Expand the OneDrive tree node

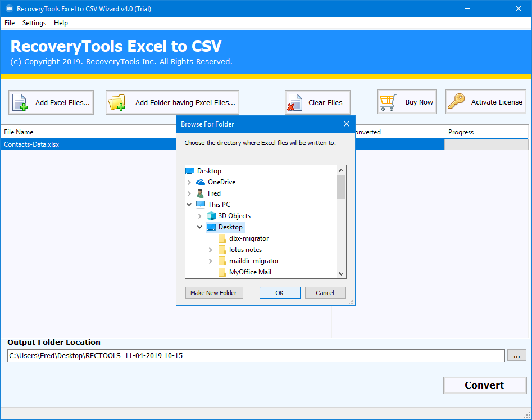pos(189,182)
